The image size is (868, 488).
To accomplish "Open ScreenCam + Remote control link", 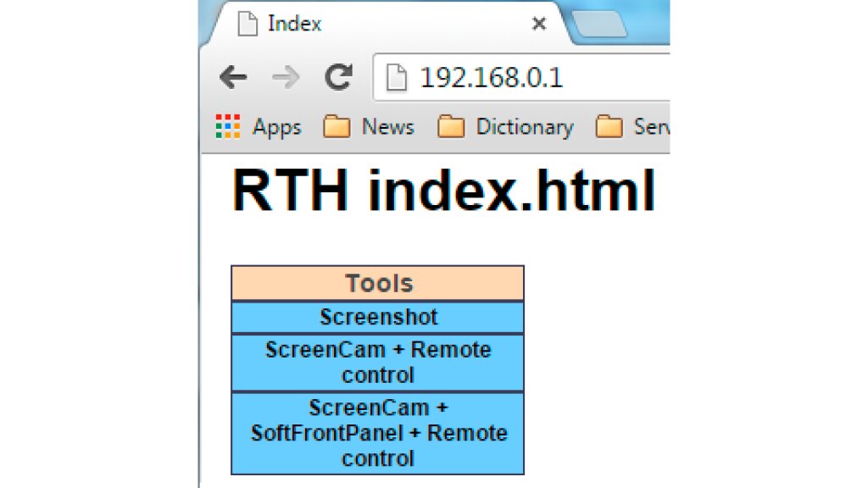I will point(378,363).
